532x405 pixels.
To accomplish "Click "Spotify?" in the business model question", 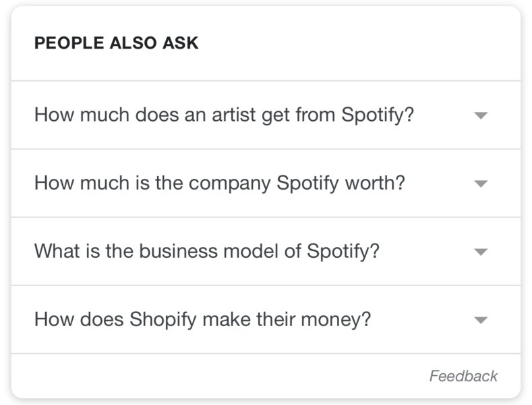I will coord(343,251).
